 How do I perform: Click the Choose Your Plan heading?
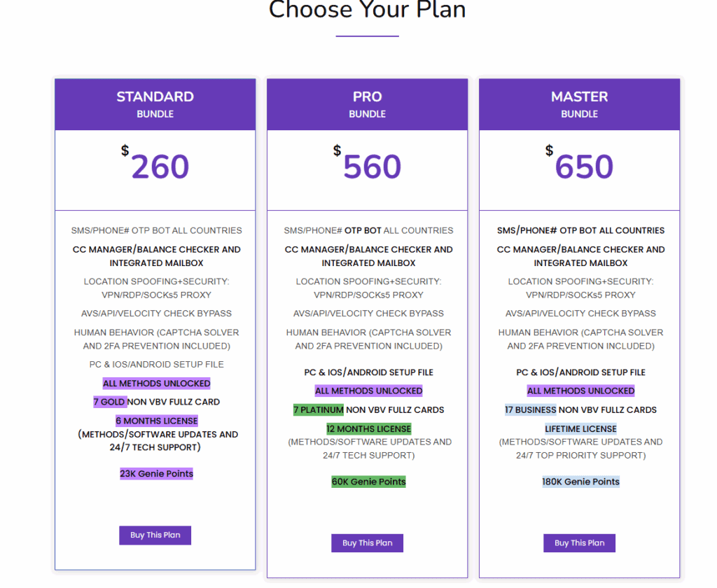tap(367, 11)
